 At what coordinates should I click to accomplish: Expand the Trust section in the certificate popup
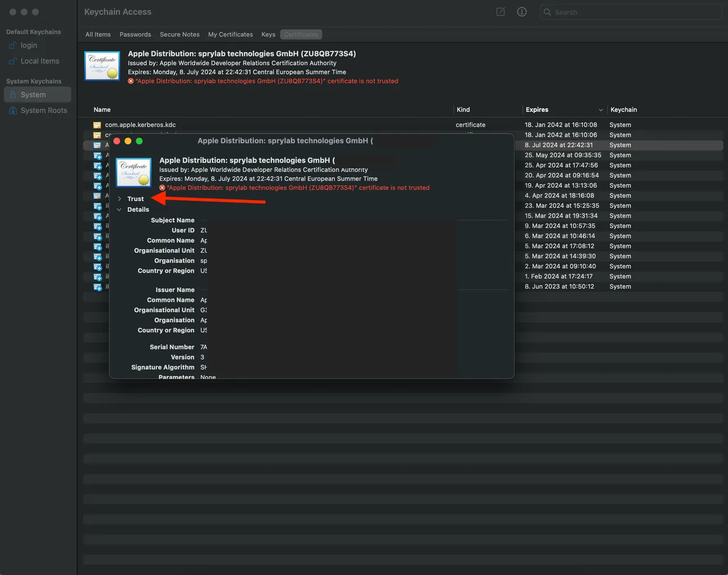coord(119,198)
